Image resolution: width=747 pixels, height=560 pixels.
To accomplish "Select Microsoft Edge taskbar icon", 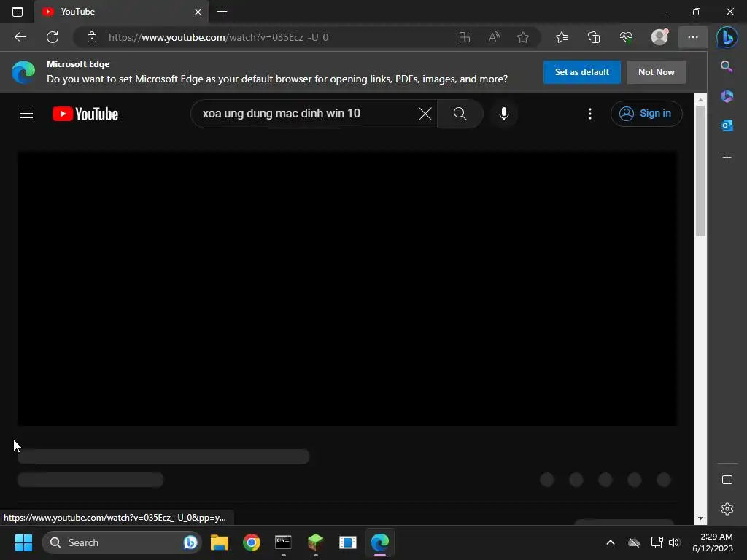I will click(379, 542).
